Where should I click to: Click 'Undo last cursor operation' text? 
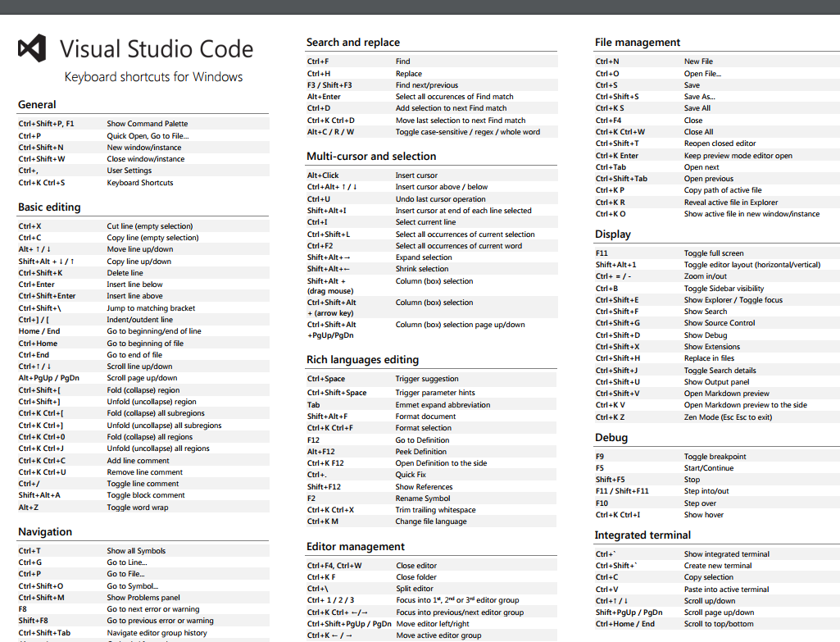coord(441,198)
